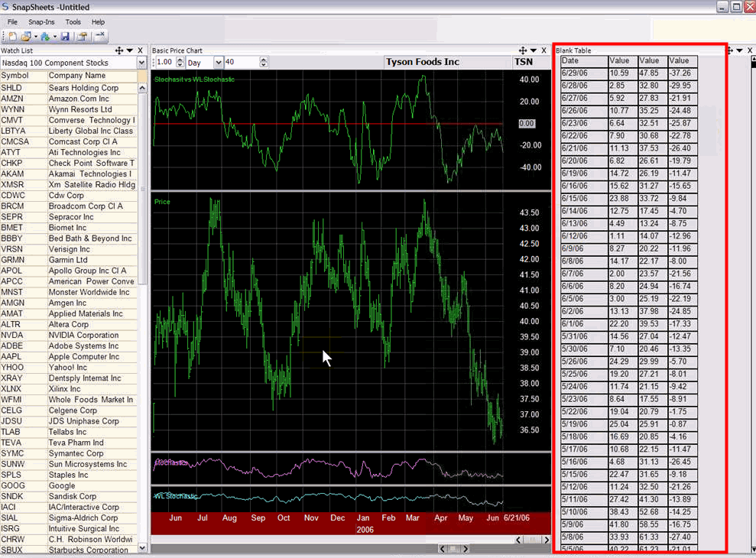Image resolution: width=756 pixels, height=558 pixels.
Task: Select NVDA NVIDIA Corporation row
Action: (69, 336)
